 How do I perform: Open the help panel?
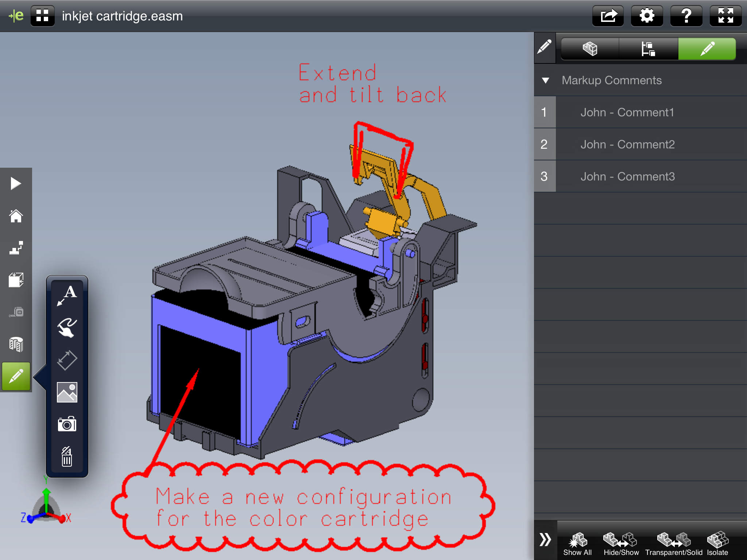pos(687,15)
